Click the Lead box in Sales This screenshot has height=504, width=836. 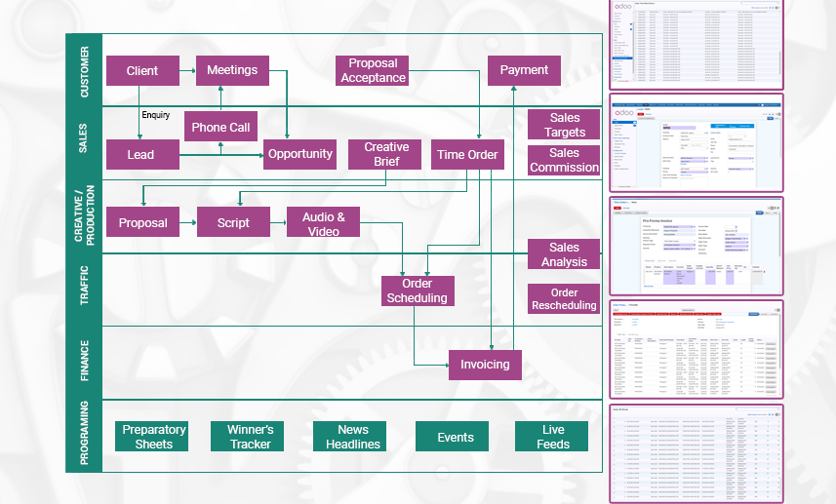coord(142,154)
